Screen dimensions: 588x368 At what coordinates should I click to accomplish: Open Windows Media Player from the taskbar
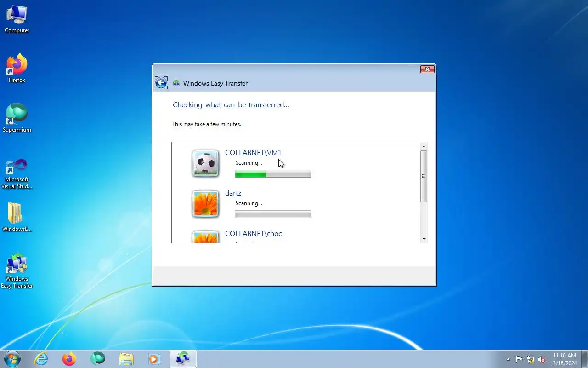point(154,359)
